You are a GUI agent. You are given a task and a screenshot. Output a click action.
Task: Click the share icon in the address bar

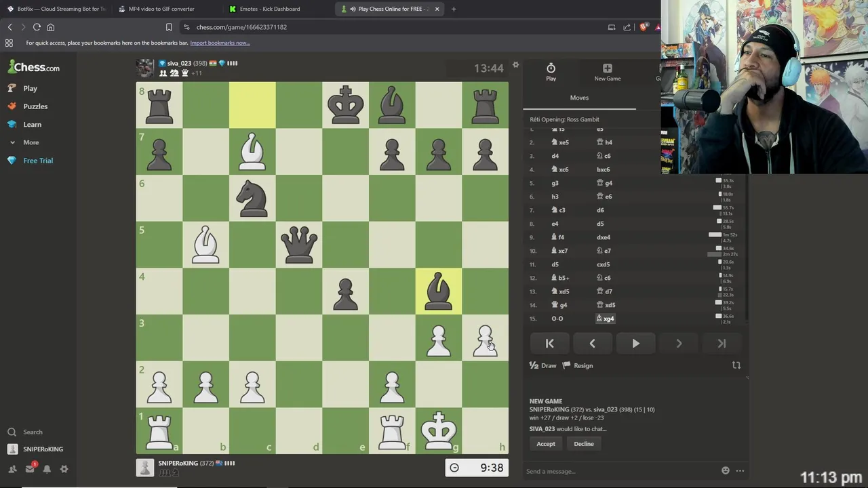click(x=627, y=27)
